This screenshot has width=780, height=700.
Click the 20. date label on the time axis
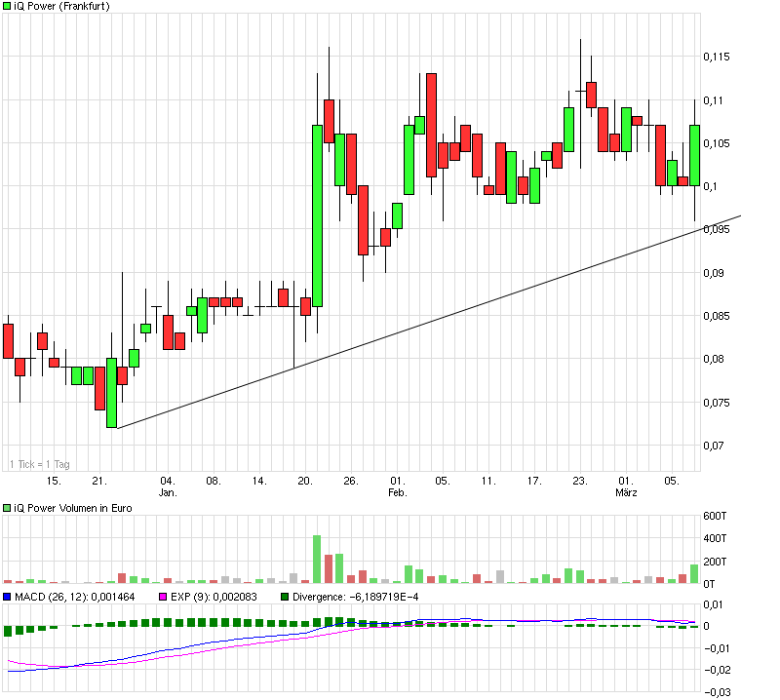(x=305, y=481)
